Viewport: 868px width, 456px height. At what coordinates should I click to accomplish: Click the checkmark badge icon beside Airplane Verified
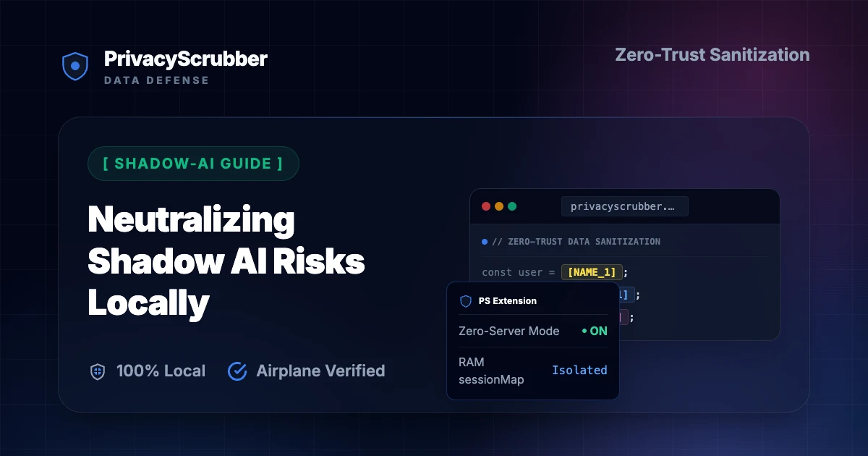[x=237, y=371]
